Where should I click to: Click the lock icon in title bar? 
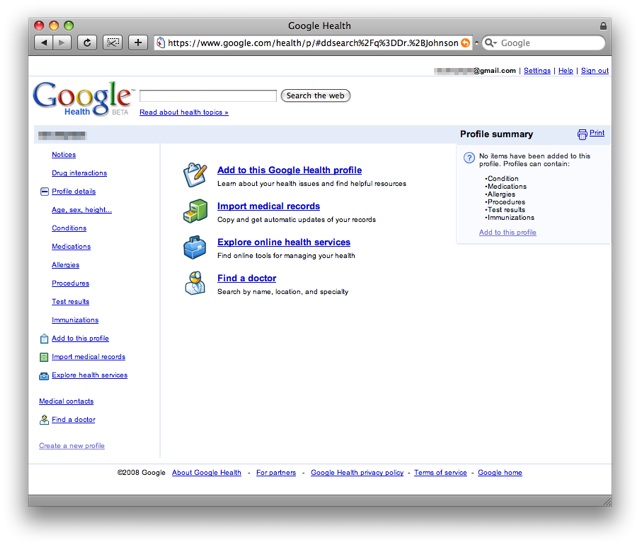tap(603, 26)
